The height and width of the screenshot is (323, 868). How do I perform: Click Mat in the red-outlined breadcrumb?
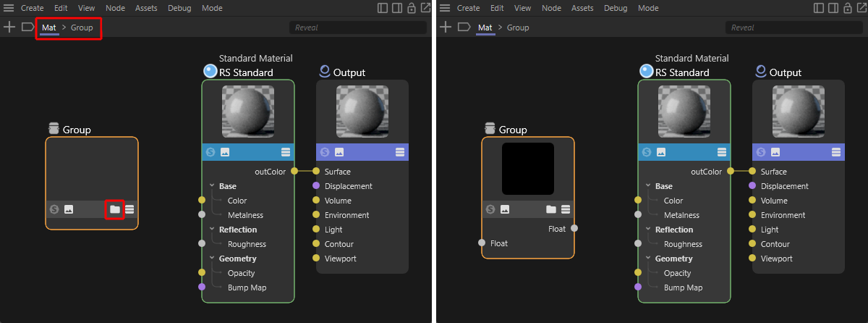tap(48, 28)
